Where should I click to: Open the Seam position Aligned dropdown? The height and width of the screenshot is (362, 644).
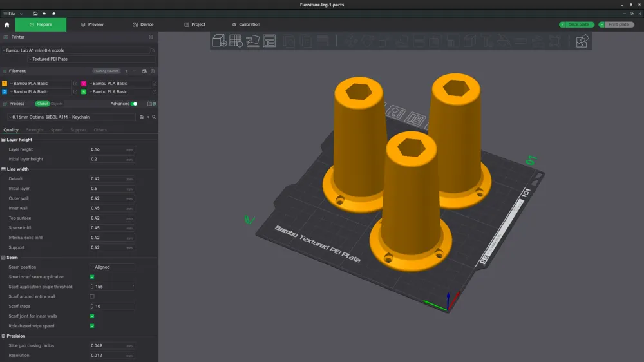tap(112, 267)
